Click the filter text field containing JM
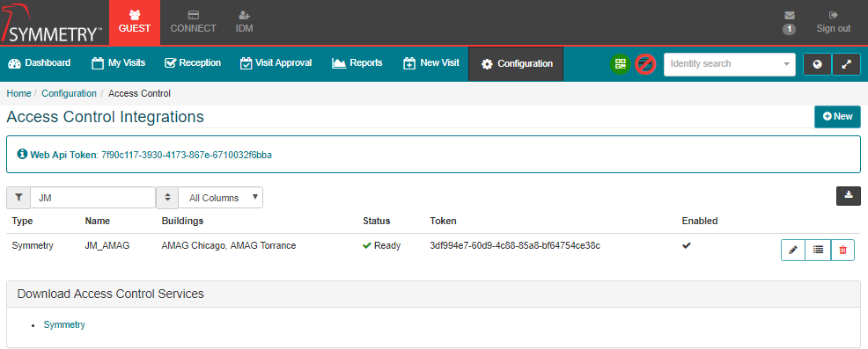868x349 pixels. pyautogui.click(x=93, y=198)
